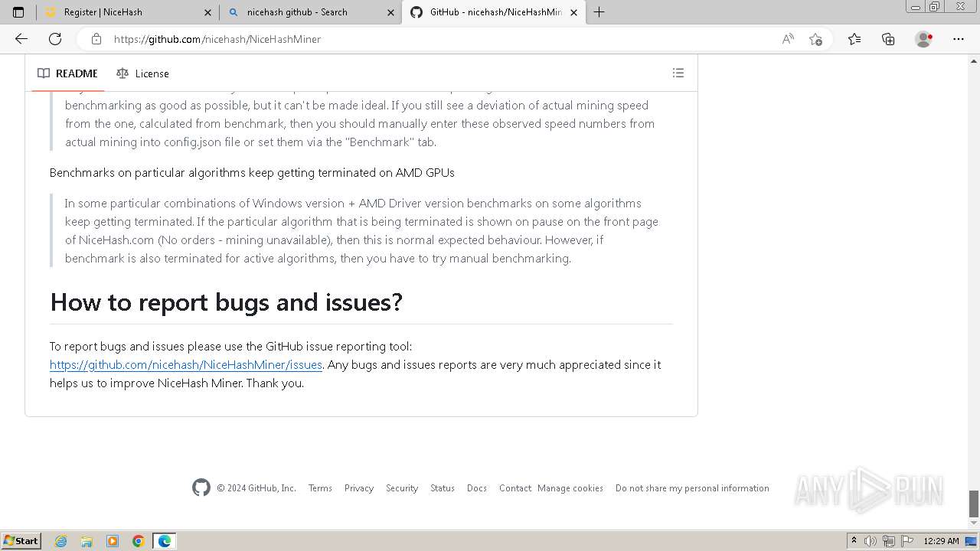This screenshot has height=551, width=980.
Task: Switch to the License tab
Action: 142,73
